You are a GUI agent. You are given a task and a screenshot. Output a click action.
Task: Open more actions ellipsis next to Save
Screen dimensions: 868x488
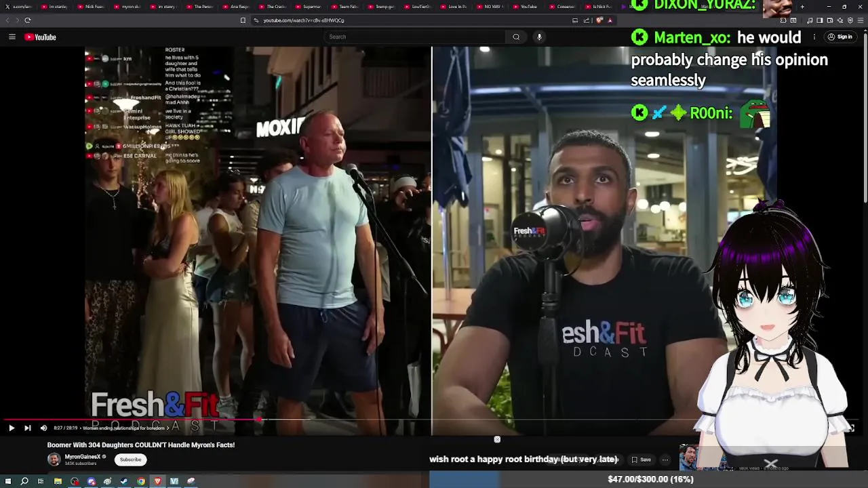(x=665, y=460)
